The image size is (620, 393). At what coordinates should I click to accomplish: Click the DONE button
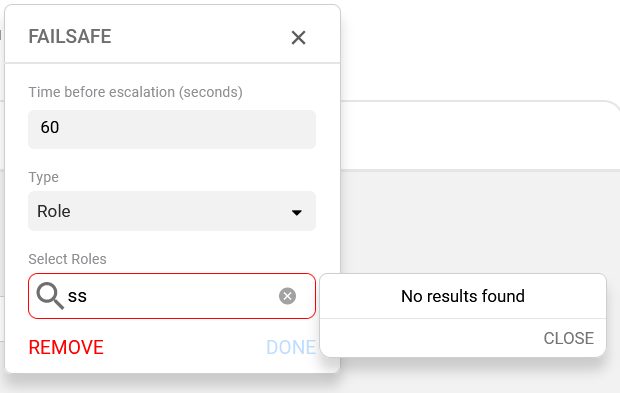[x=291, y=348]
